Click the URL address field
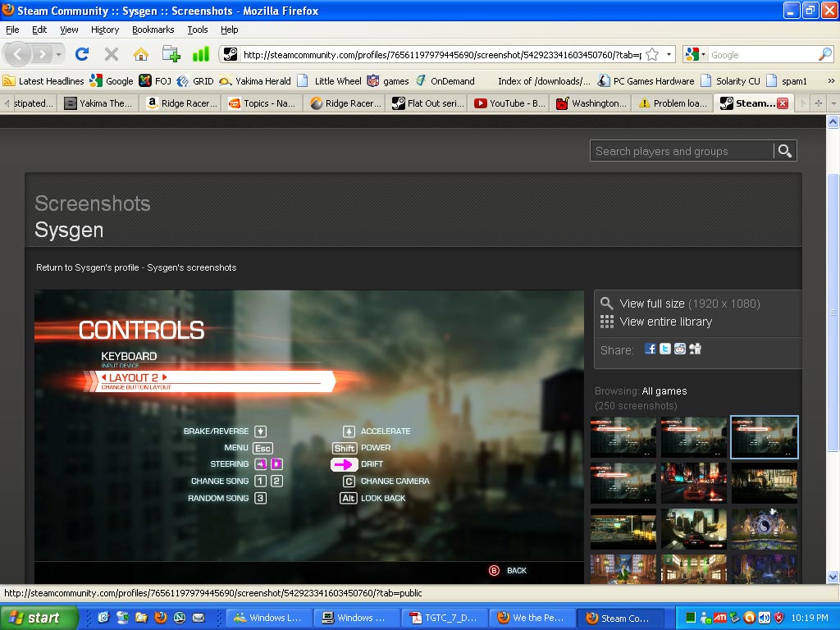Image resolution: width=840 pixels, height=630 pixels. [441, 55]
